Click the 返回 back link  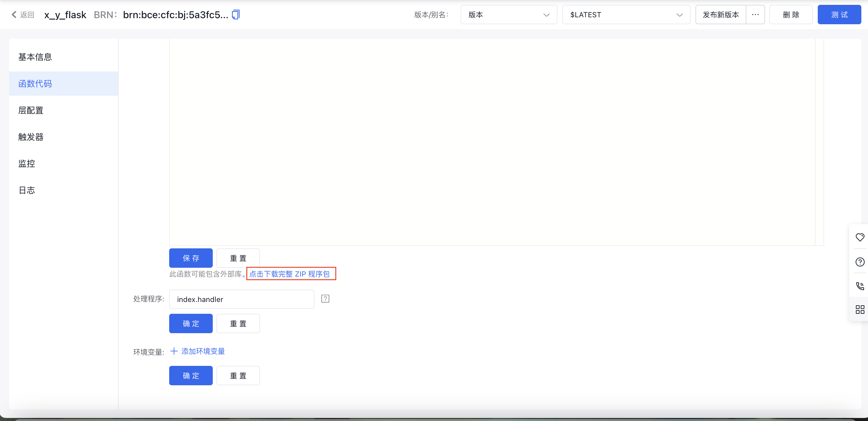(x=27, y=15)
